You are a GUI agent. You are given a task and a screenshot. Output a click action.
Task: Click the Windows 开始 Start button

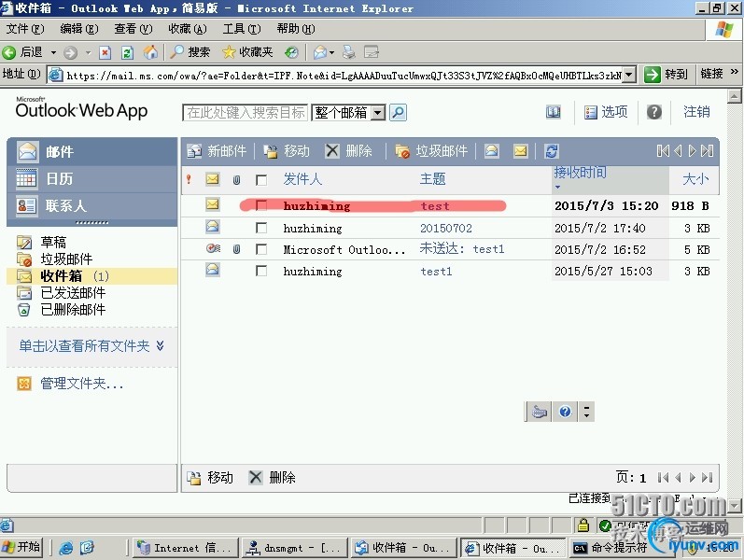click(x=21, y=547)
